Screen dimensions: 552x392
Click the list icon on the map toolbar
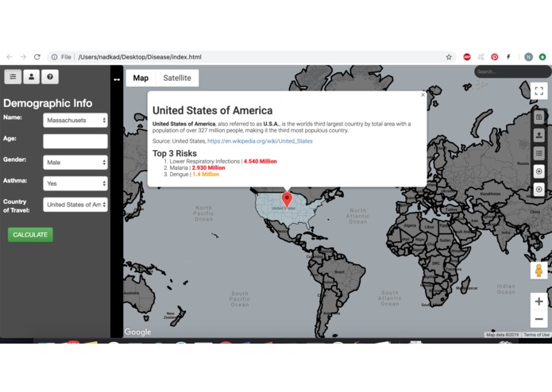[539, 153]
